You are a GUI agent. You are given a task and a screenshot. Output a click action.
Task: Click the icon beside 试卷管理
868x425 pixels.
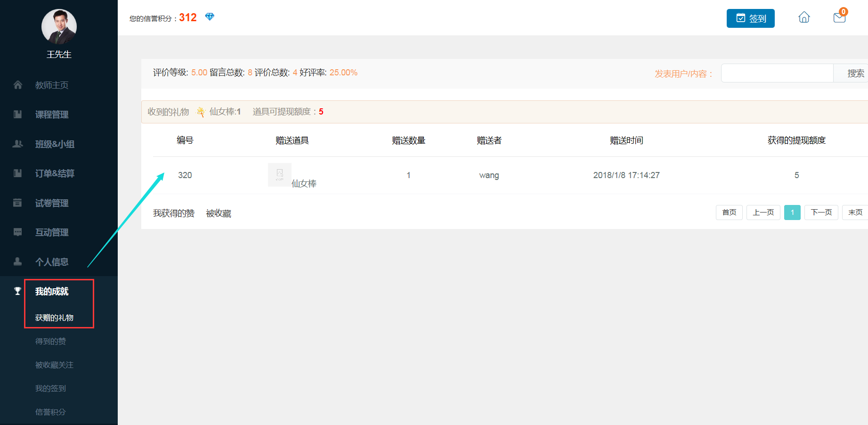coord(17,203)
